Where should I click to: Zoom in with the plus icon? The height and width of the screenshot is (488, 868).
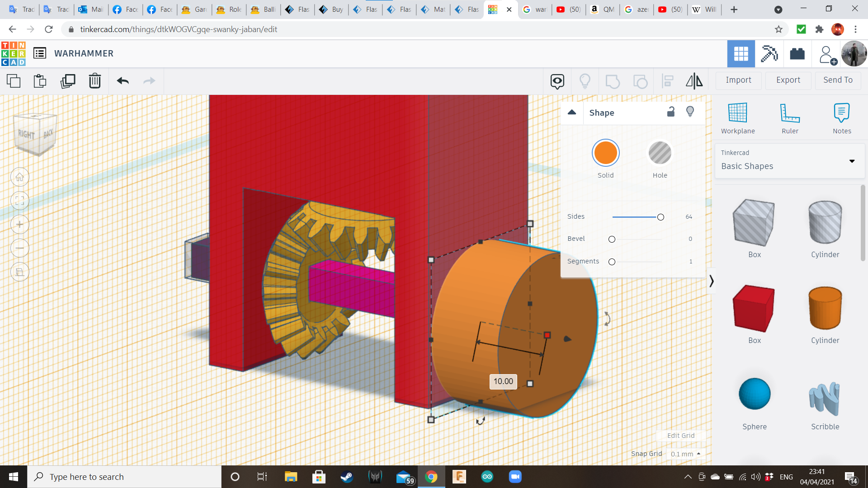[20, 225]
